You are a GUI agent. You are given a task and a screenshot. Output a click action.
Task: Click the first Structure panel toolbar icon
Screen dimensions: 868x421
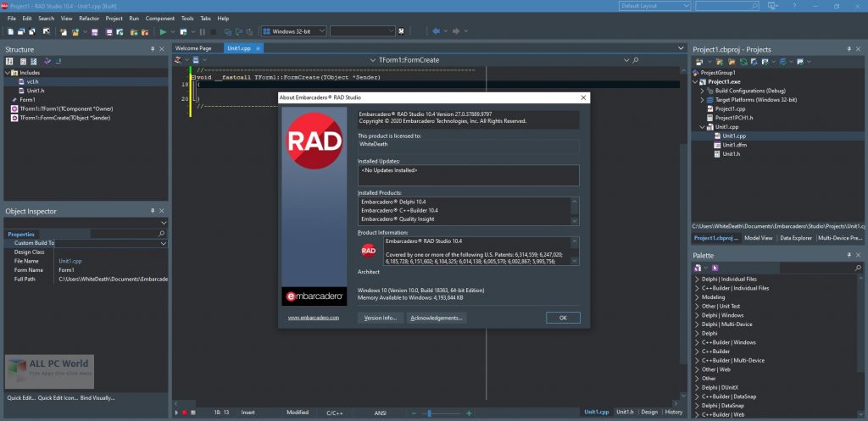coord(9,61)
